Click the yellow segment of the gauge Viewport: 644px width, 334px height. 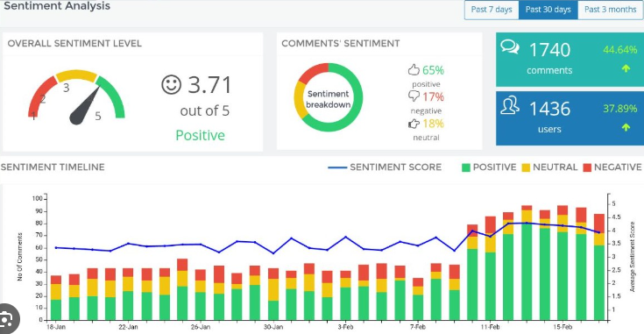coord(76,75)
